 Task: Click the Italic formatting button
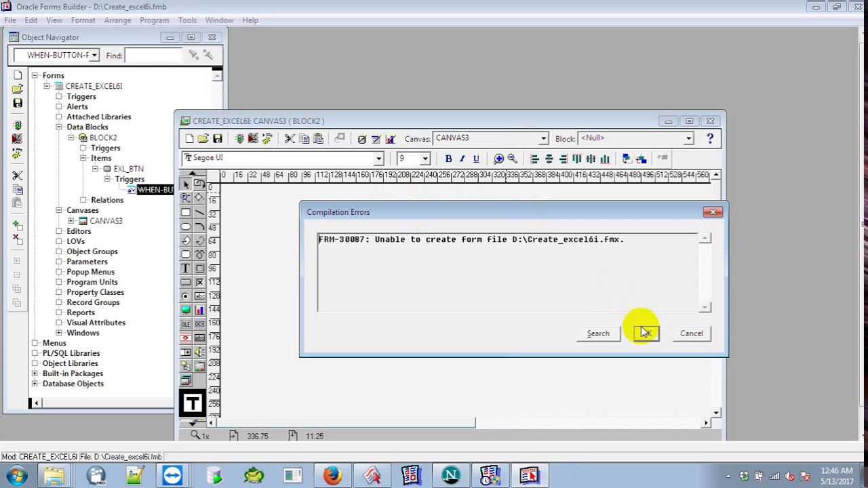point(462,159)
